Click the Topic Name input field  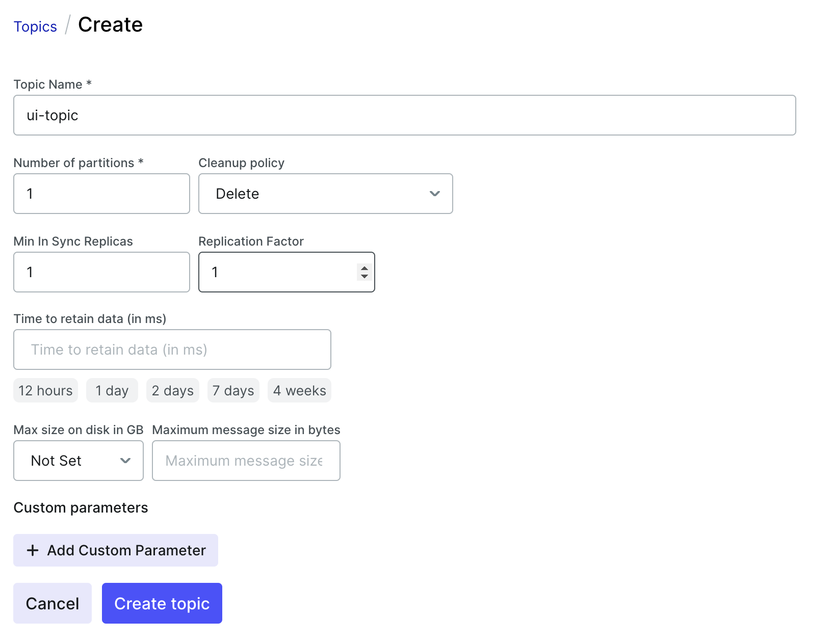405,115
